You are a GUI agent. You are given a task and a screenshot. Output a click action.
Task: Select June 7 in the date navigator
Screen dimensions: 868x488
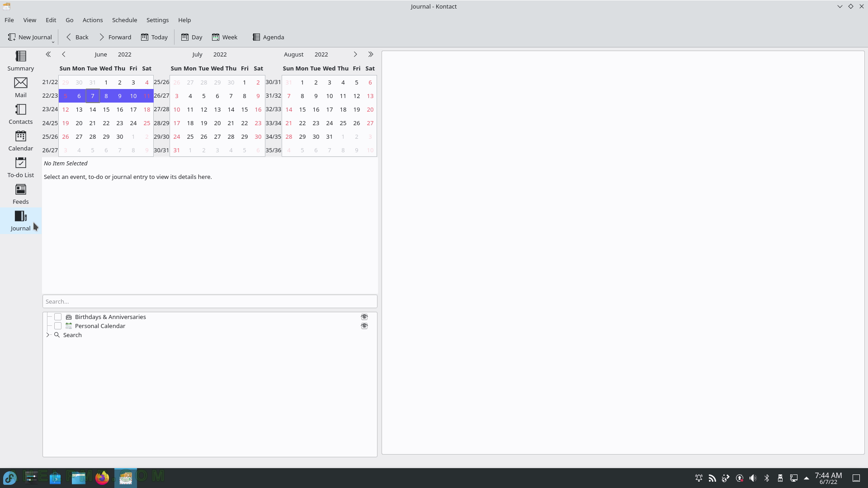coord(93,96)
